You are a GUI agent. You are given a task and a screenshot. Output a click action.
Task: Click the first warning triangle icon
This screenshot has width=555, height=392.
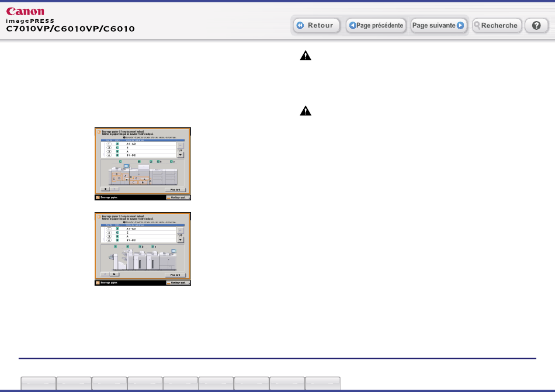coord(306,57)
